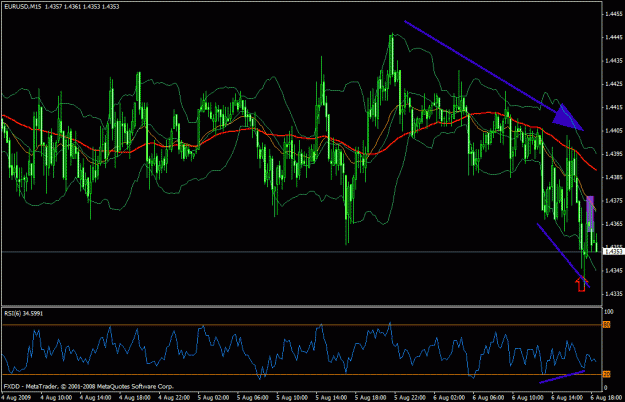Click the 1.4335 price axis label
The image size is (625, 402).
[613, 294]
